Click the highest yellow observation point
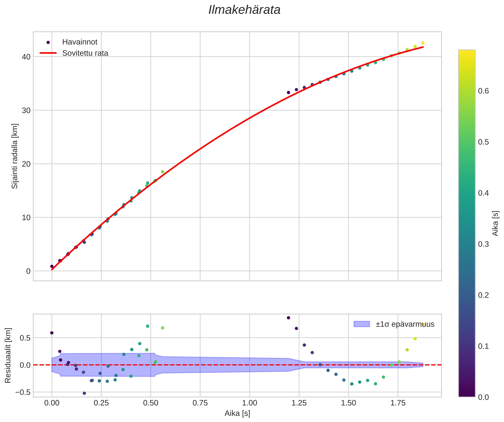Viewport: 504px width, 422px height. click(x=423, y=43)
